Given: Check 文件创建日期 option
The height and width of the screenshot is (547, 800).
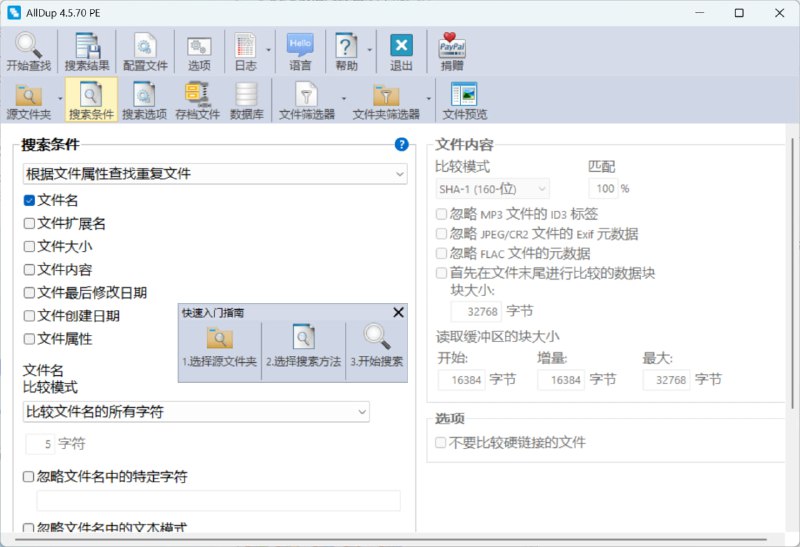Looking at the screenshot, I should pos(29,315).
